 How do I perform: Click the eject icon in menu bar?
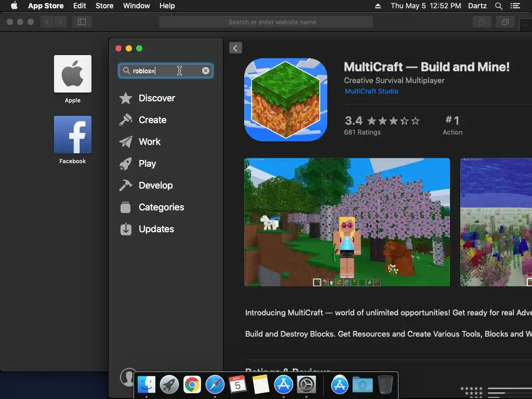pyautogui.click(x=378, y=6)
